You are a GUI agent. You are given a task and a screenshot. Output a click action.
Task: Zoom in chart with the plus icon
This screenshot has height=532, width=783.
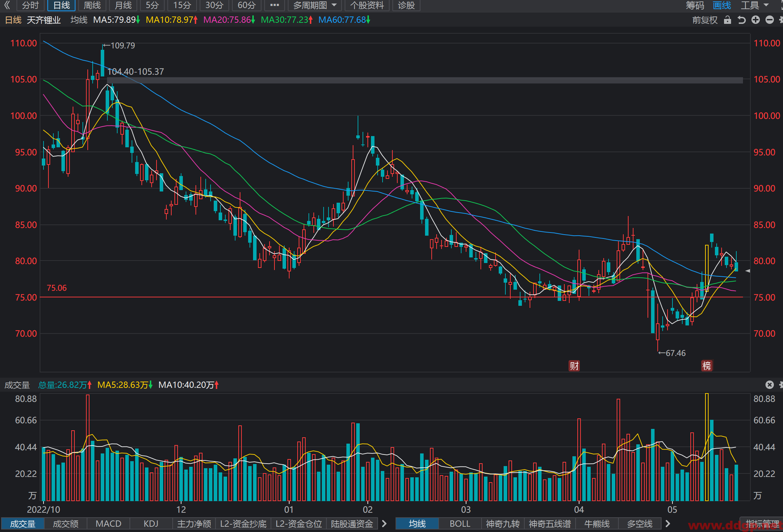click(755, 20)
